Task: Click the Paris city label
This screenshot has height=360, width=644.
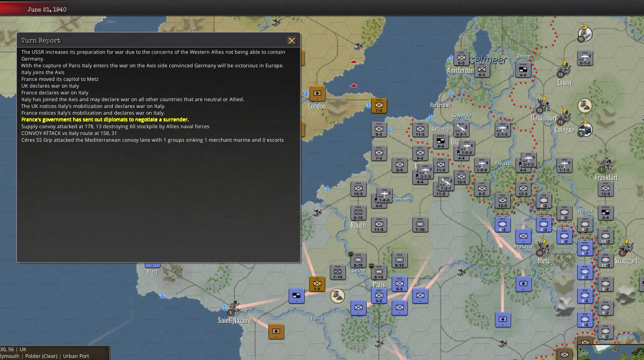Action: (379, 285)
